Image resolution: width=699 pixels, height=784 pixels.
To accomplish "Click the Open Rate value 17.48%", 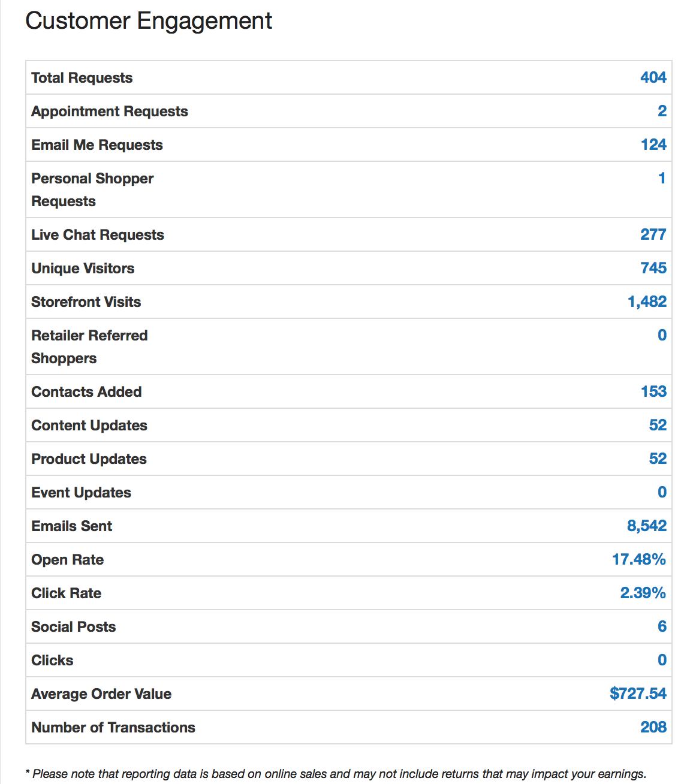I will click(638, 559).
